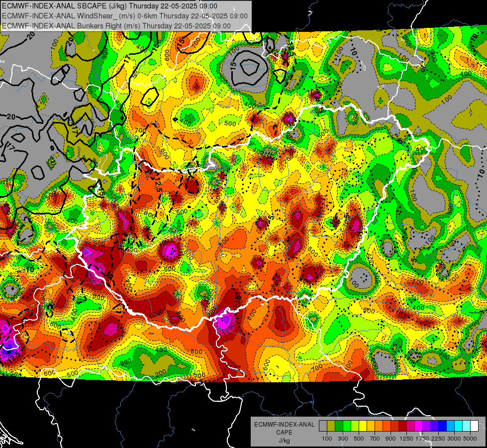Click the J/kg legend unit label
The image size is (487, 448).
tap(284, 441)
